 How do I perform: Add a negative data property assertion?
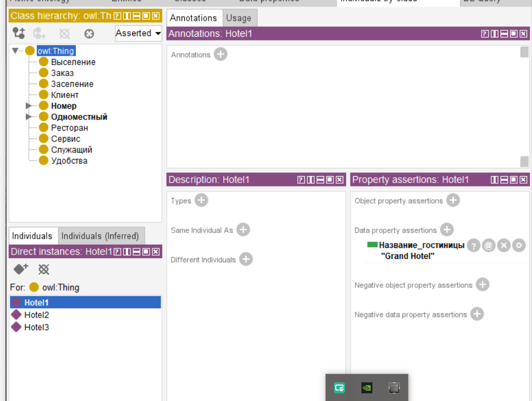click(477, 314)
